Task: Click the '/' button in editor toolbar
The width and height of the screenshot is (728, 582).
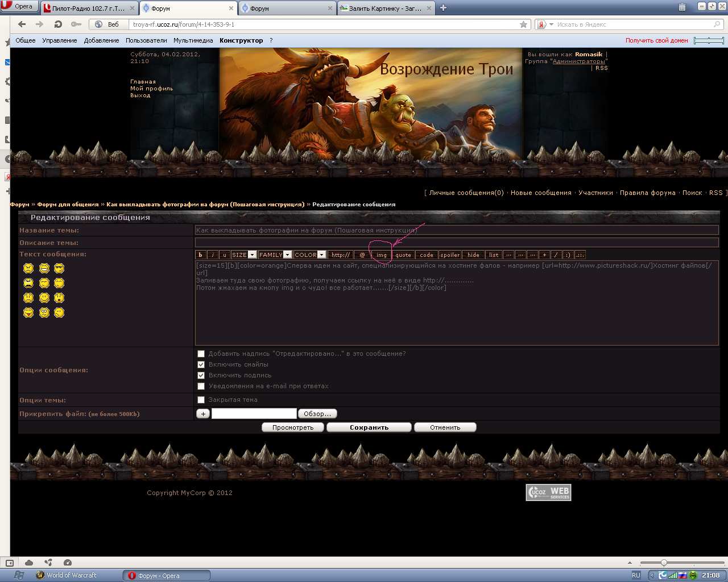Action: (x=556, y=255)
